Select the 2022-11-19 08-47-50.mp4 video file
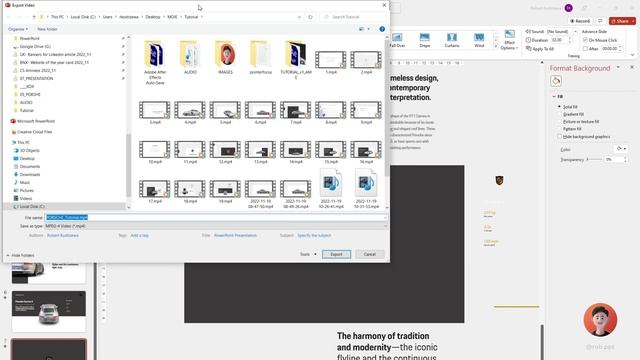640x360 pixels. click(x=260, y=194)
